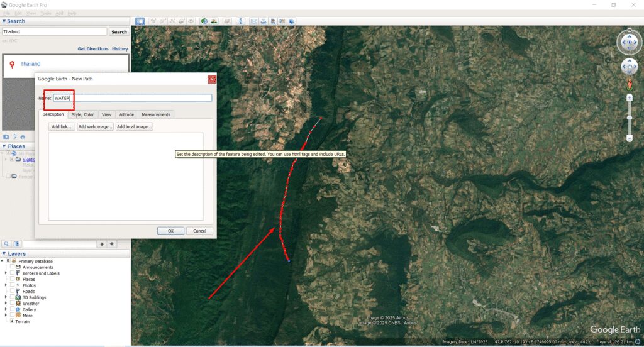Image resolution: width=644 pixels, height=347 pixels.
Task: Click the Add link... button
Action: coord(62,126)
